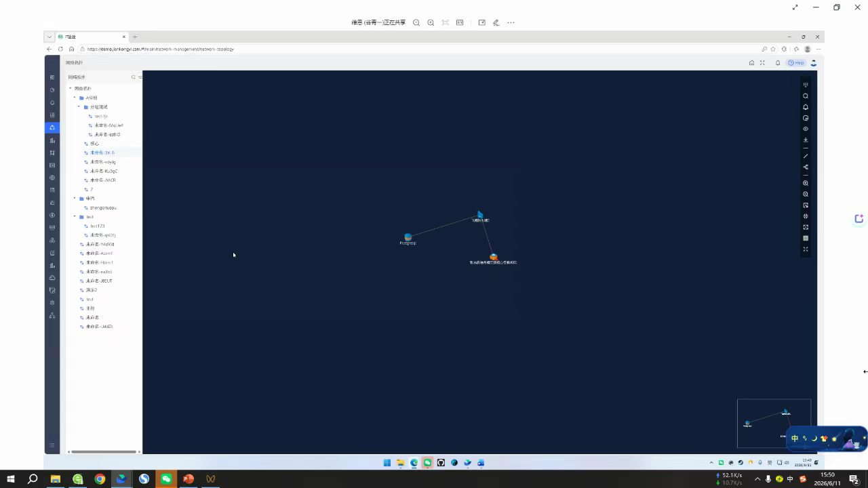The width and height of the screenshot is (868, 488).
Task: Click the fit-to-screen frame icon in the canvas toolbar
Action: [806, 227]
